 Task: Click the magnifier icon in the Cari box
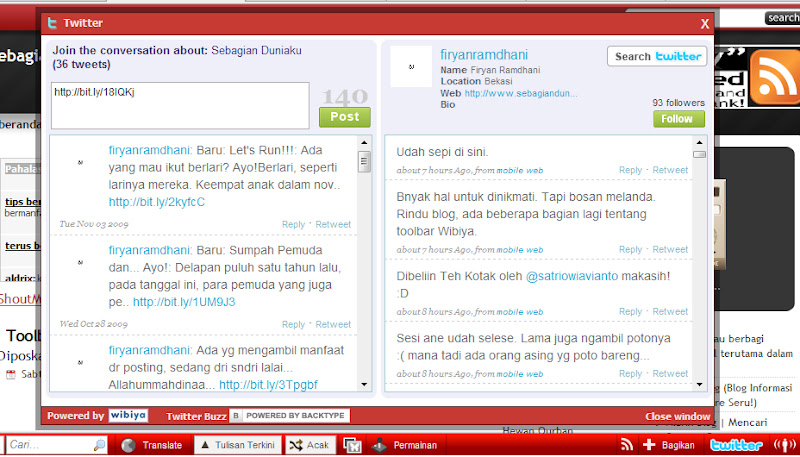[99, 445]
